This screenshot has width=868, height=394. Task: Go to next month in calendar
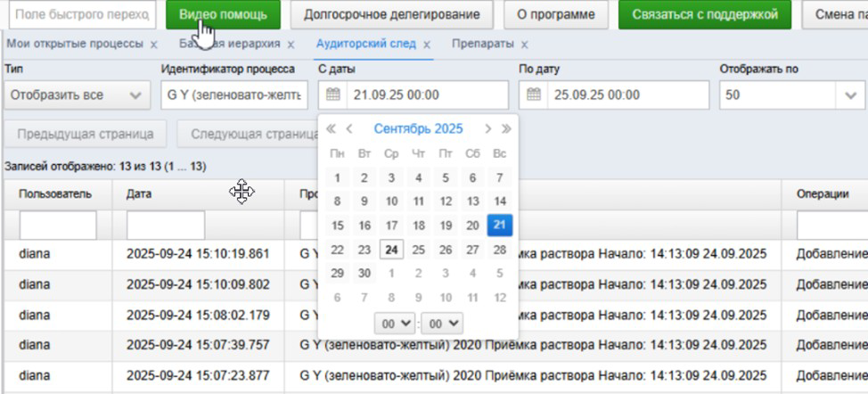click(487, 129)
